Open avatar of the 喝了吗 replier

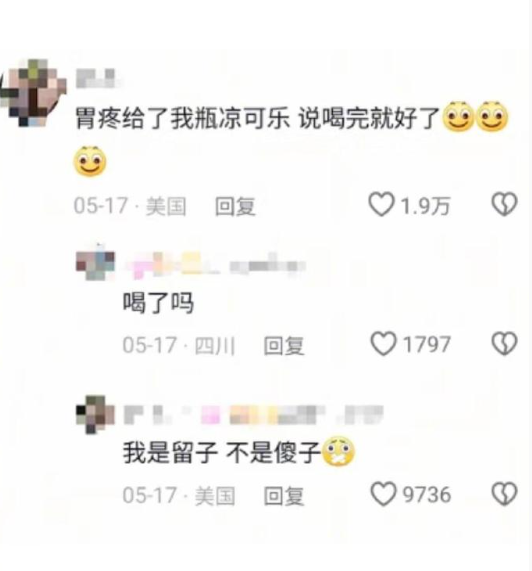tap(95, 262)
